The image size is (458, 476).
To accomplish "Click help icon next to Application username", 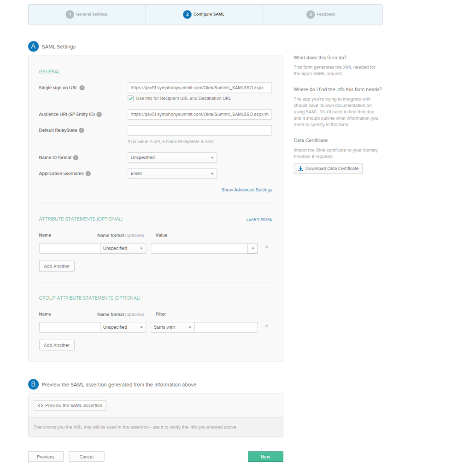I will pos(88,174).
